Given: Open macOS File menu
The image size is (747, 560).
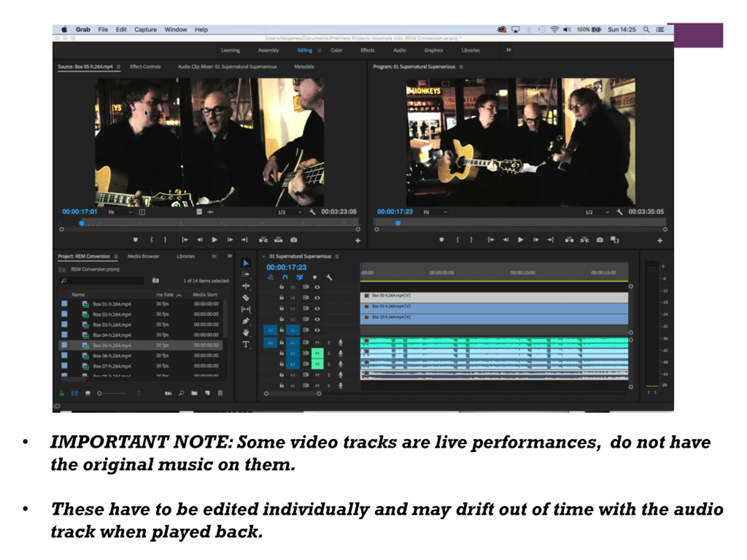Looking at the screenshot, I should pyautogui.click(x=103, y=30).
